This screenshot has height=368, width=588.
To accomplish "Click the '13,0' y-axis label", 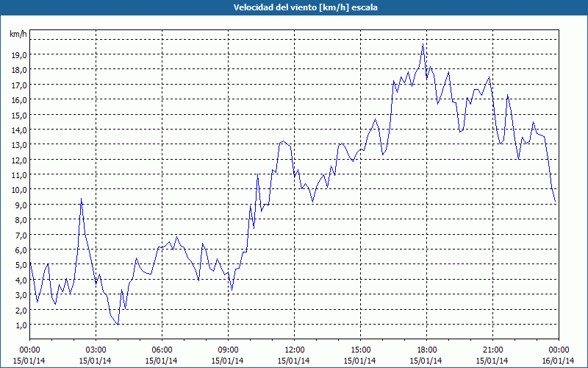I will pos(19,145).
